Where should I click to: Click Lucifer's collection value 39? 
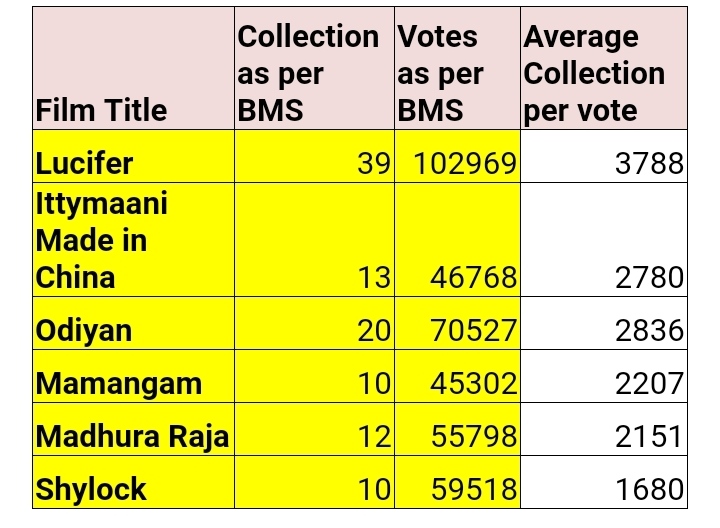pyautogui.click(x=315, y=156)
